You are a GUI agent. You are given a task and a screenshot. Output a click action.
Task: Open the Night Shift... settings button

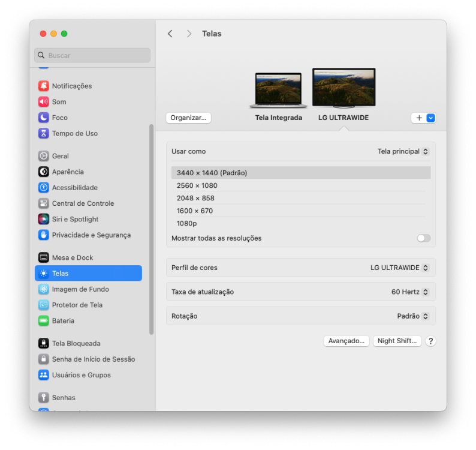coord(397,341)
